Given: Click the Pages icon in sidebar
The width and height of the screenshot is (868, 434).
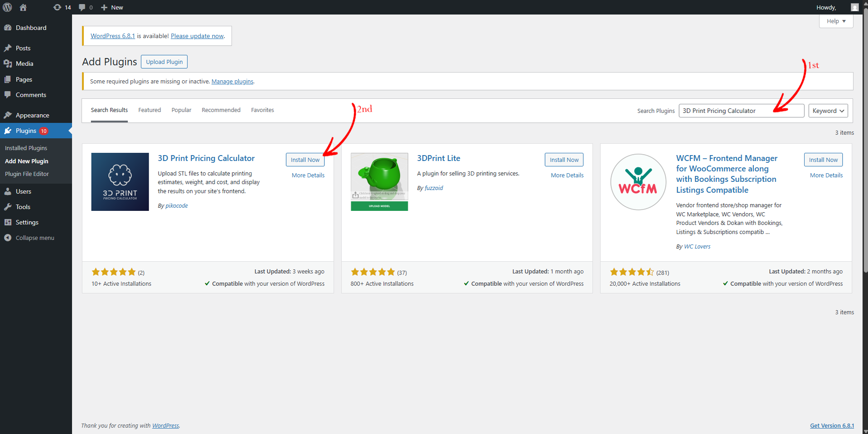Looking at the screenshot, I should (8, 79).
